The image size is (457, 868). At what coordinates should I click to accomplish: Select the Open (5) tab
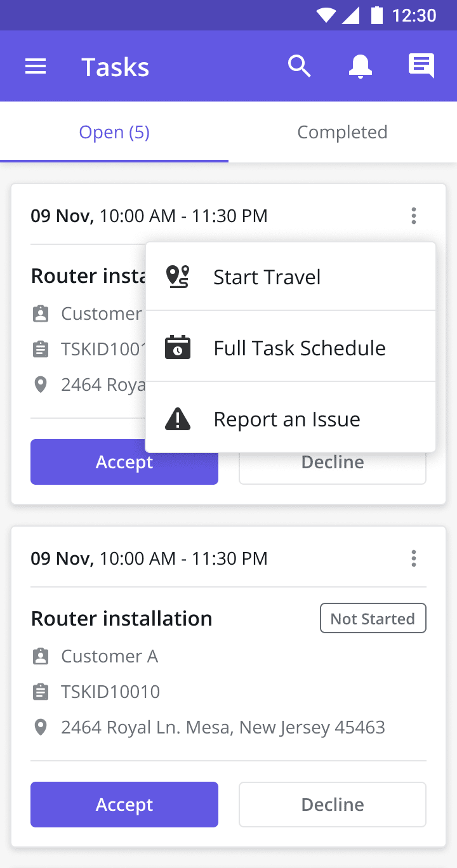coord(114,132)
